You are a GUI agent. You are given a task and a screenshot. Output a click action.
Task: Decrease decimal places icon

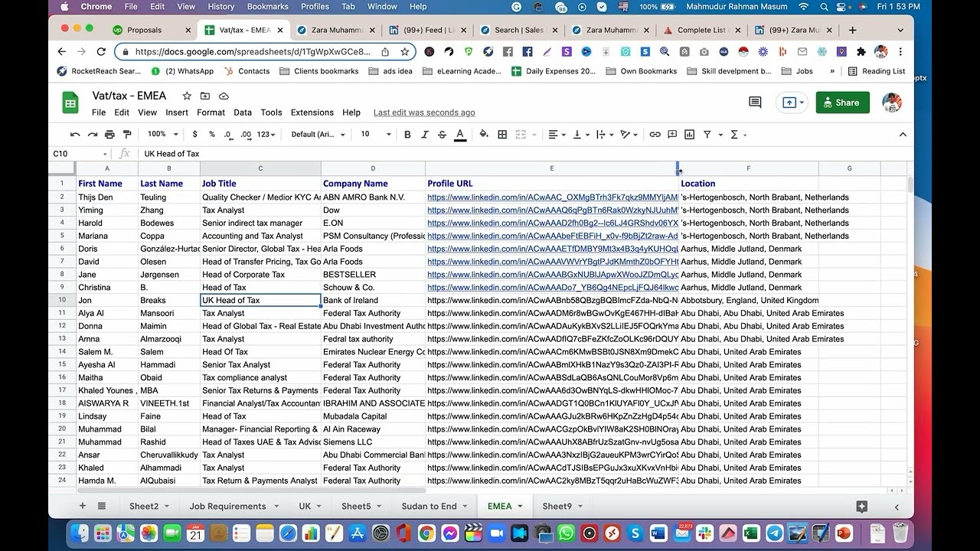(228, 135)
